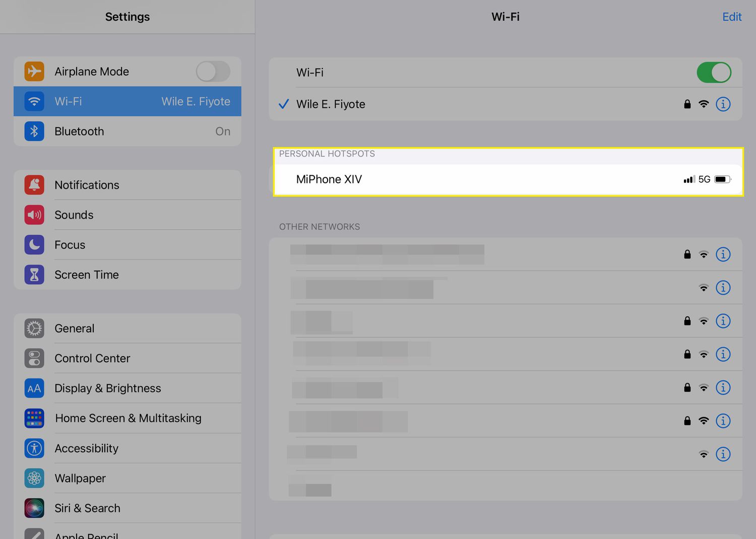756x539 pixels.
Task: Turn off the Wi-Fi switch
Action: pyautogui.click(x=714, y=73)
